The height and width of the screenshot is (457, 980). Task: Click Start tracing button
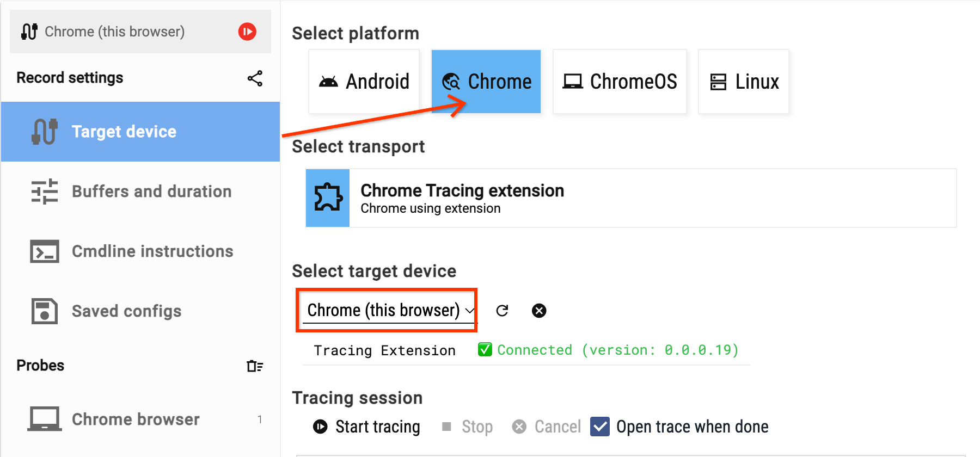coord(366,427)
